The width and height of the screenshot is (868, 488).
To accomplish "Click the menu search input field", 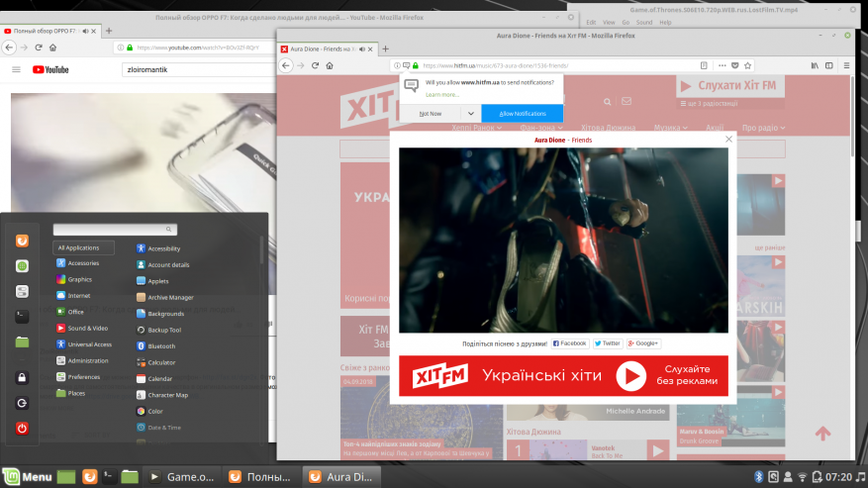I will (115, 230).
